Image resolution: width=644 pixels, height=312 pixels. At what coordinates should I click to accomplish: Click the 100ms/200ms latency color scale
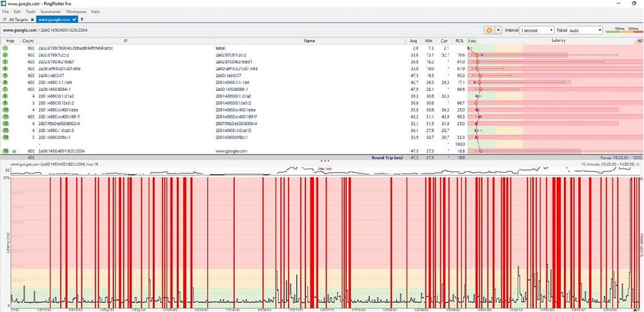pyautogui.click(x=624, y=30)
